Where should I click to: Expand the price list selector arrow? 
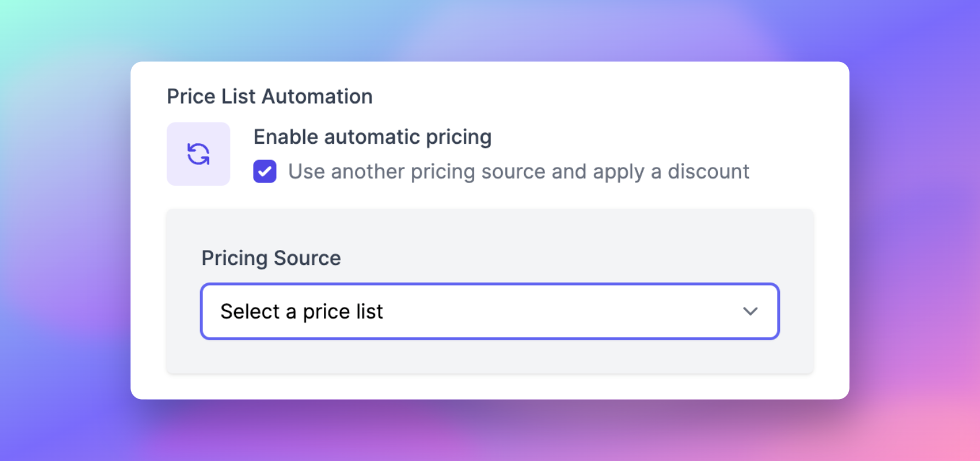750,311
